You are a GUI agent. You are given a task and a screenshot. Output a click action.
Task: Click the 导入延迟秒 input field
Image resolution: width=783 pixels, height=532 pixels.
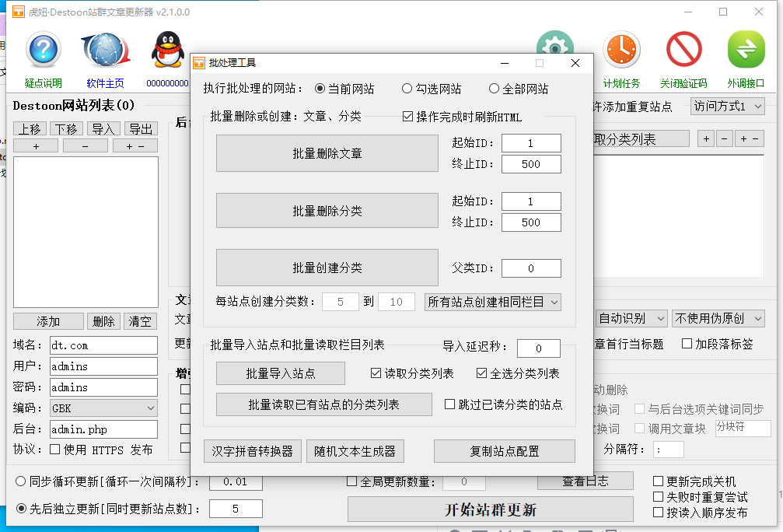click(538, 348)
